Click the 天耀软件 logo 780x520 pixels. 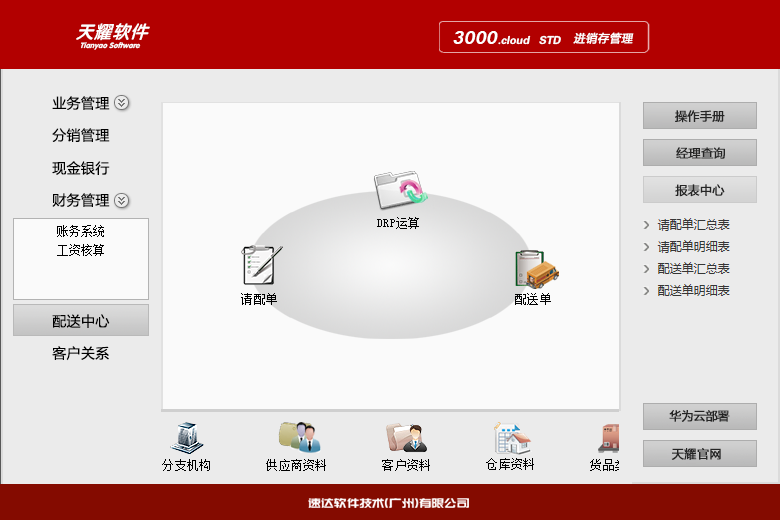112,36
